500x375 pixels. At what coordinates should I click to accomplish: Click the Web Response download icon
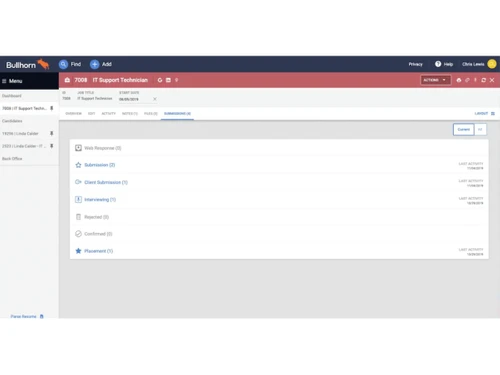(x=78, y=148)
